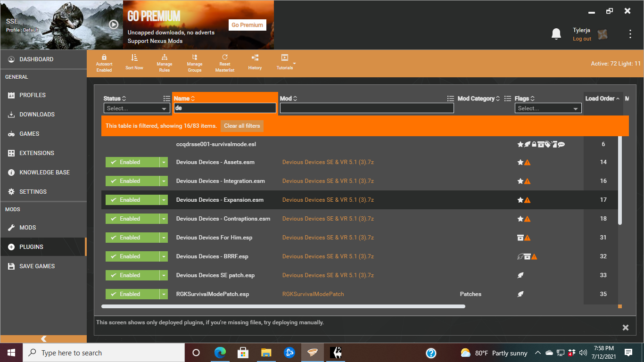This screenshot has height=362, width=644.
Task: Sort by the Status column header
Action: [115, 99]
